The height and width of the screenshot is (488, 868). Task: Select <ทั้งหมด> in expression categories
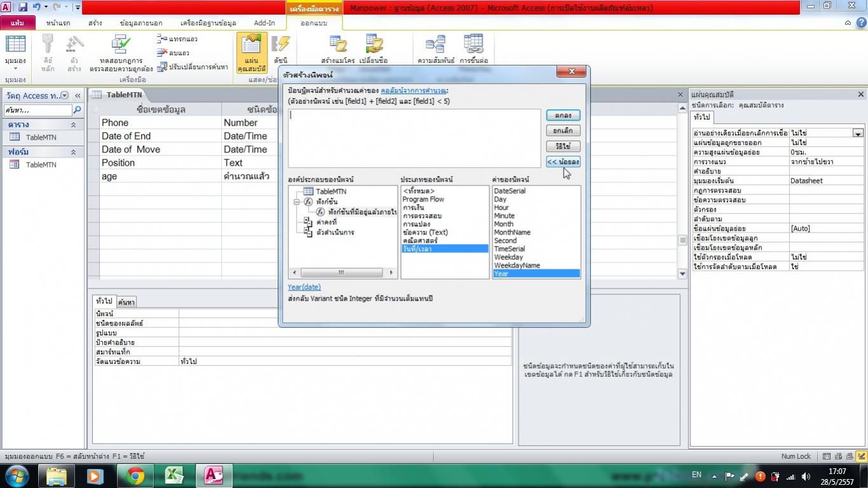click(419, 191)
